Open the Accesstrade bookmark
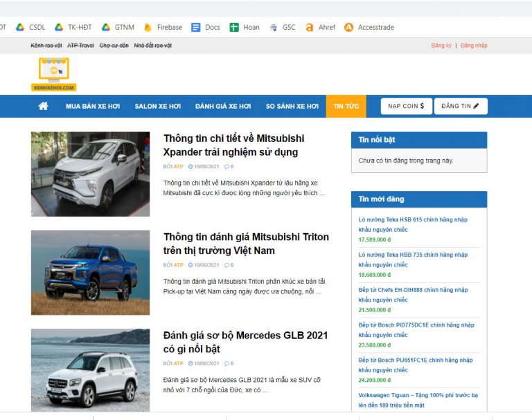The image size is (532, 420). tap(369, 27)
